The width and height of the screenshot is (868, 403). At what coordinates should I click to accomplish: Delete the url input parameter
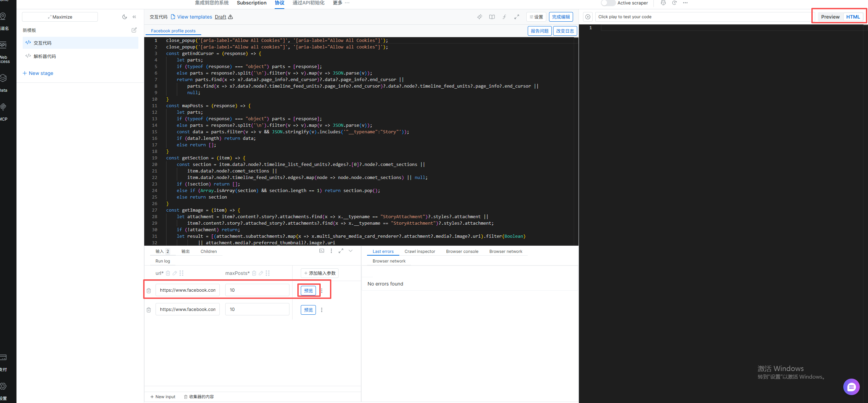pyautogui.click(x=168, y=273)
